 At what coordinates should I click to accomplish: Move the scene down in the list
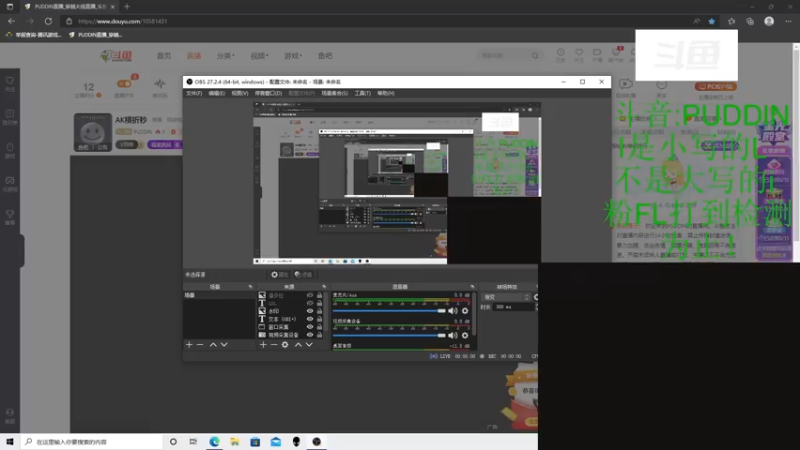224,345
